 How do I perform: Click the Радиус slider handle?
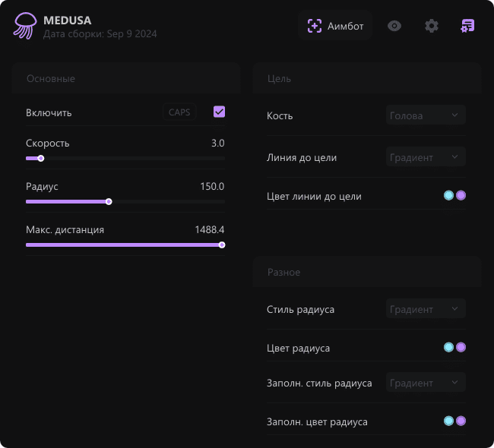click(109, 202)
